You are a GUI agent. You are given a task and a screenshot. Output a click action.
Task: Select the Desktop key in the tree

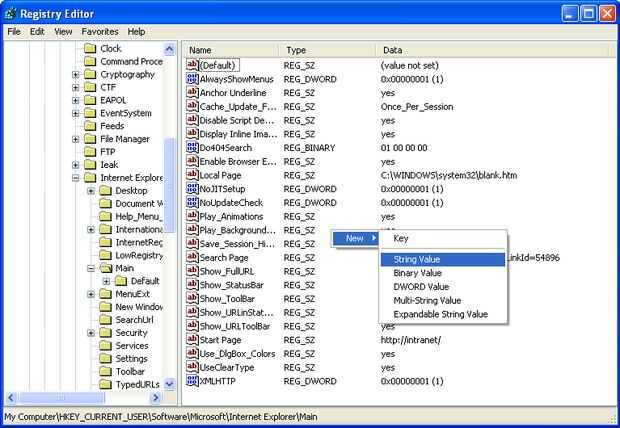(131, 191)
